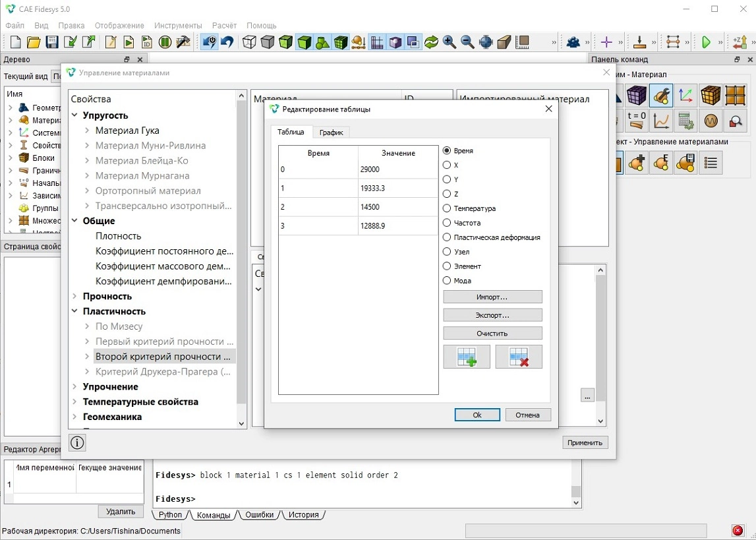The width and height of the screenshot is (756, 540).
Task: Collapse the Общие properties group
Action: coord(74,220)
